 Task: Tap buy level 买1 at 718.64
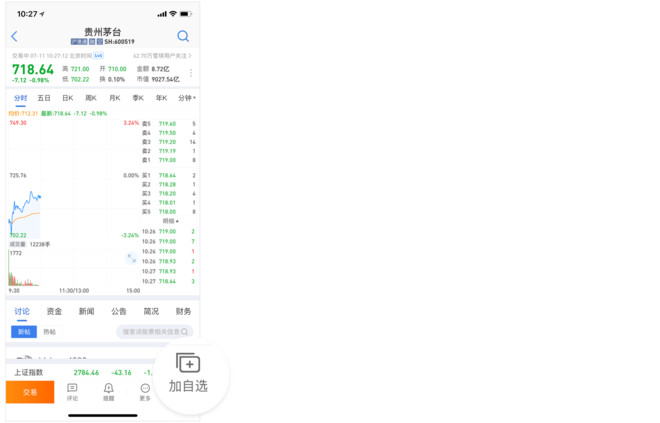[169, 176]
